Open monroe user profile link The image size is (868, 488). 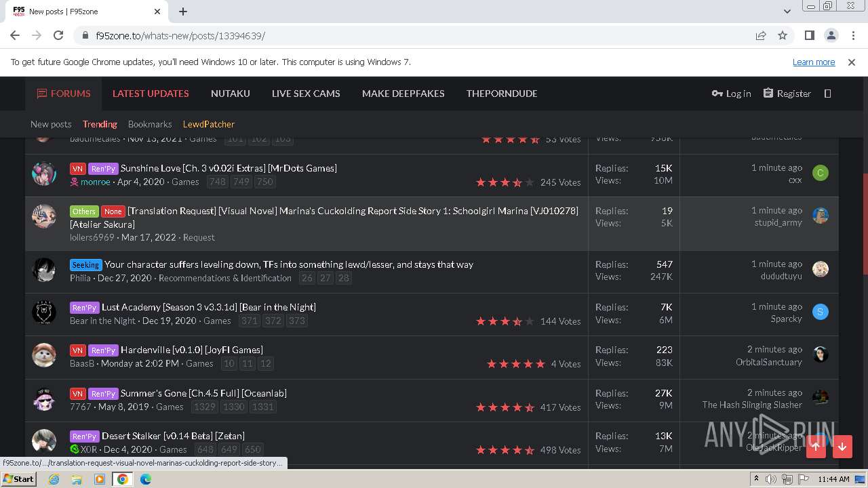pos(96,182)
